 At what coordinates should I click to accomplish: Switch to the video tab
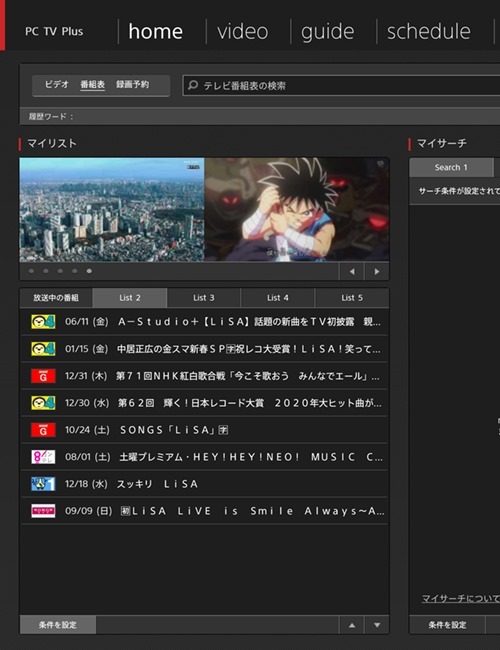(243, 32)
